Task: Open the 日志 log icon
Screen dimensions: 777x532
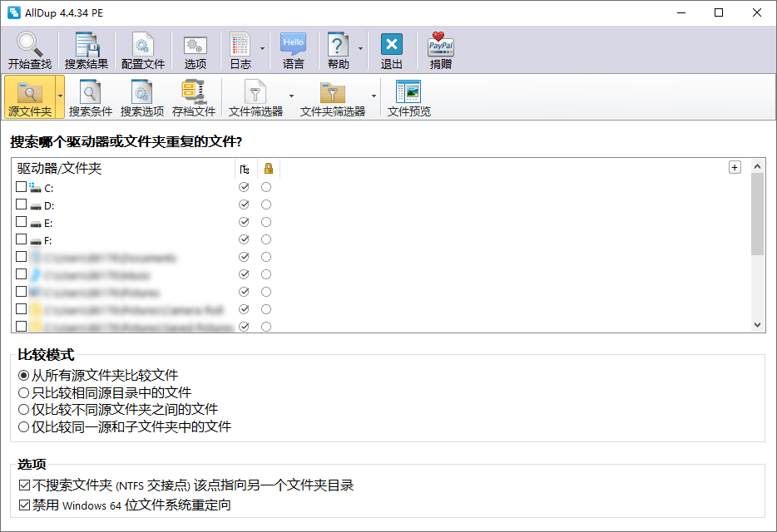Action: 240,43
